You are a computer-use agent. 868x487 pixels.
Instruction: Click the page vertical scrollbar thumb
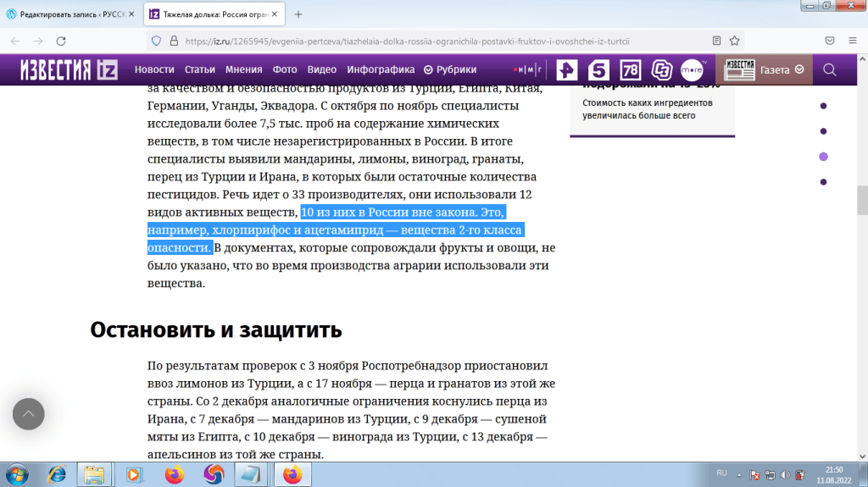[x=862, y=201]
